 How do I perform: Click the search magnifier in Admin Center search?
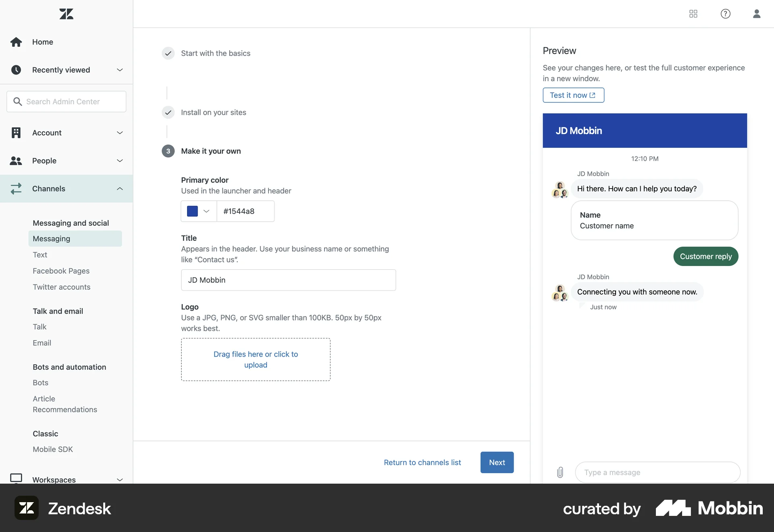pyautogui.click(x=18, y=102)
